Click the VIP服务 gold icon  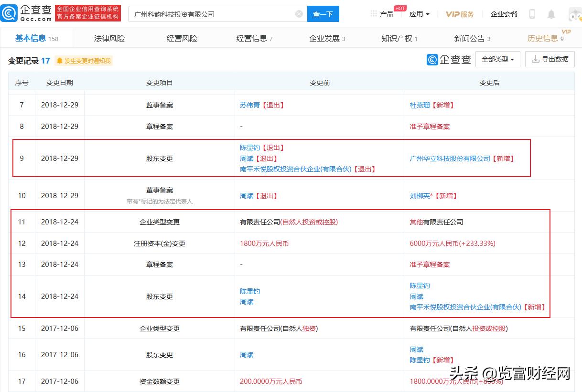460,14
